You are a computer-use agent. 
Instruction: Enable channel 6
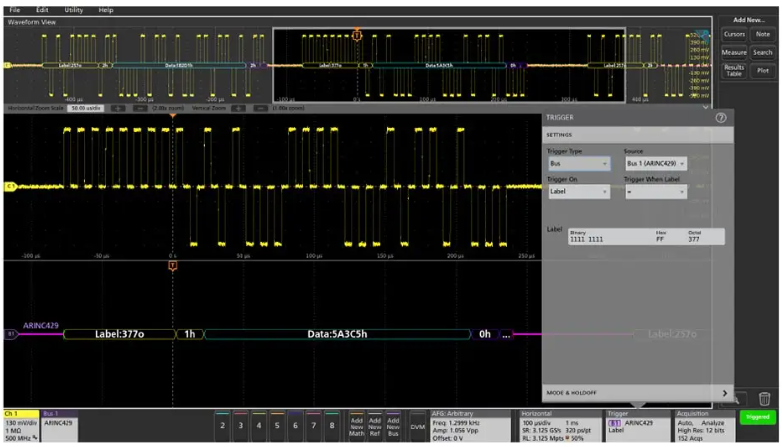295,426
